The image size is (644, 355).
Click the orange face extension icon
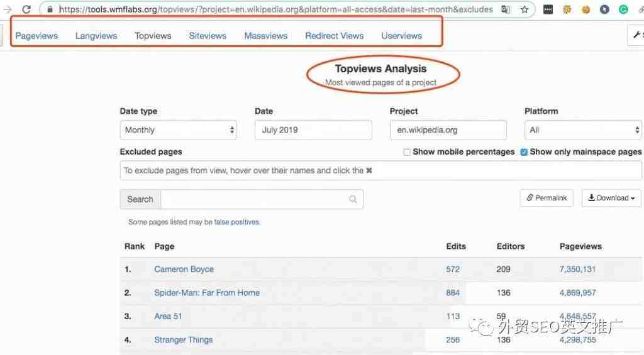586,9
